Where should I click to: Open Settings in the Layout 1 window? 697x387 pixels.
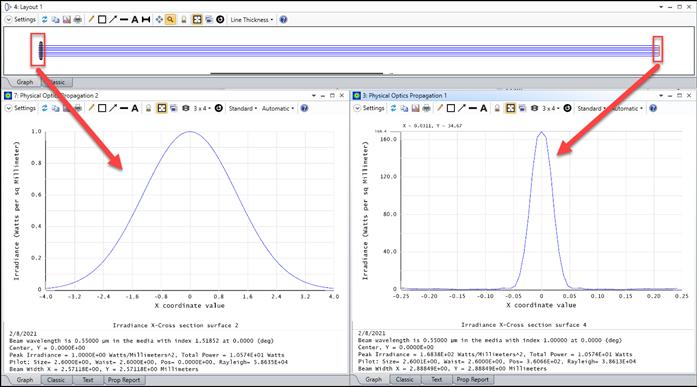tap(20, 20)
